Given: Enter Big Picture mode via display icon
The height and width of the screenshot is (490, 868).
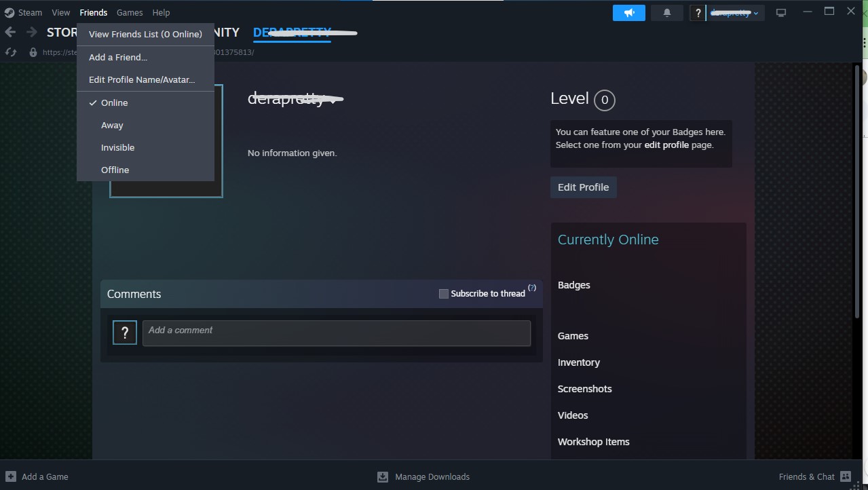Looking at the screenshot, I should 780,12.
